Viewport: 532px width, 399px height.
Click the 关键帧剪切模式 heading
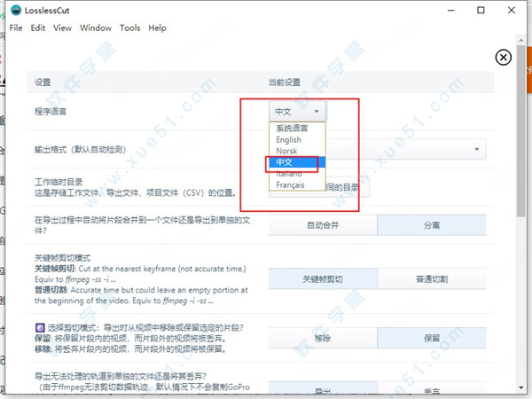tap(63, 257)
